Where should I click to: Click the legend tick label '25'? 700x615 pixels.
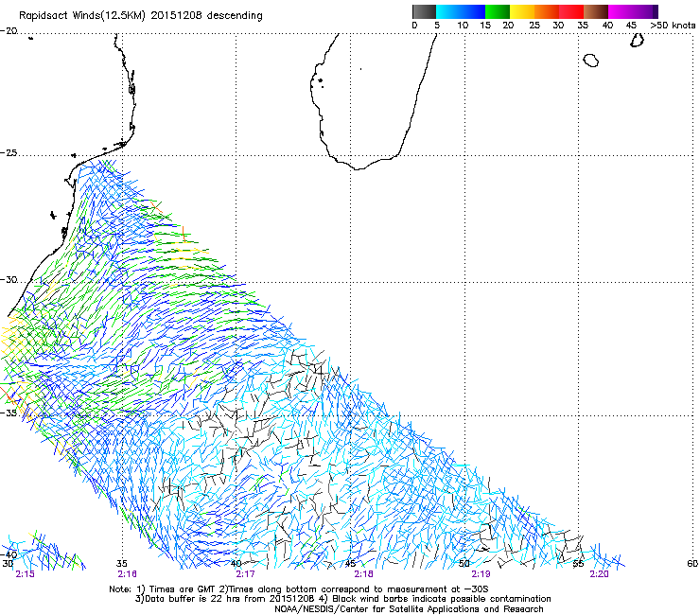[x=534, y=26]
